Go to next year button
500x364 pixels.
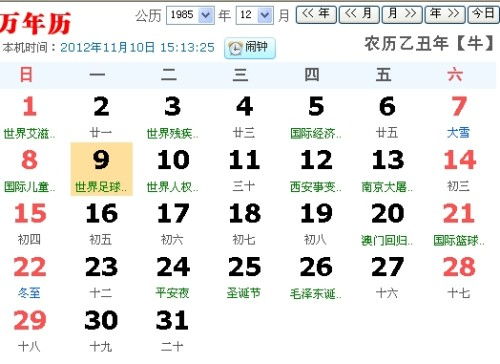445,15
